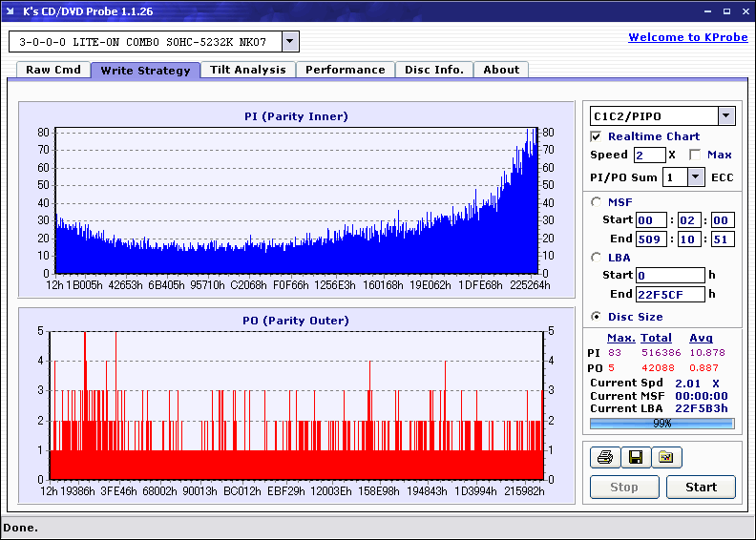Viewport: 756px width, 540px height.
Task: Click the floppy disk save icon
Action: (x=635, y=458)
